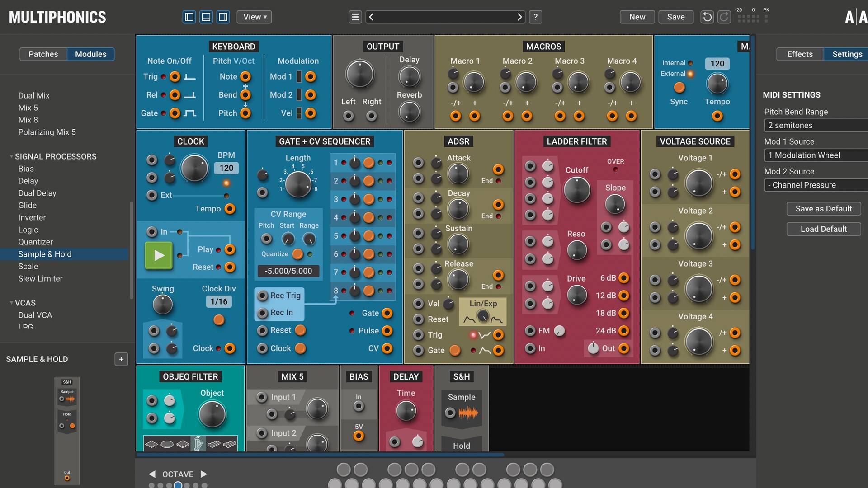This screenshot has height=488, width=868.
Task: Click the sequencer CV output jack
Action: coord(387,348)
